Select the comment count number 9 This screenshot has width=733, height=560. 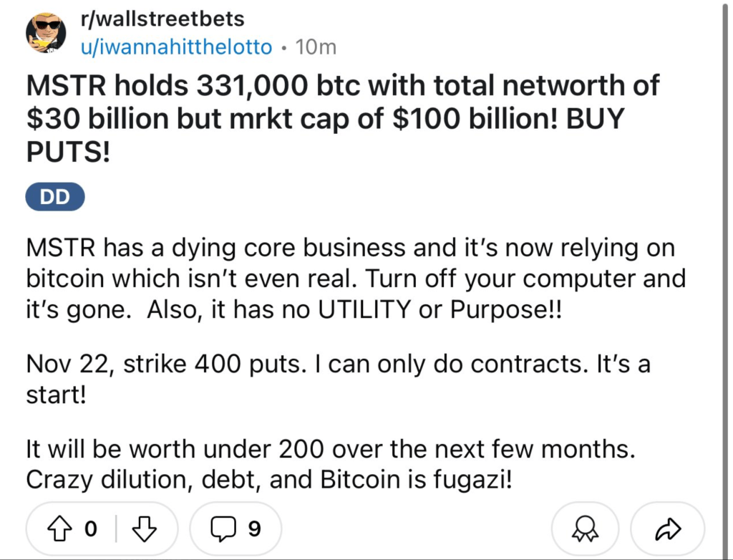[253, 529]
